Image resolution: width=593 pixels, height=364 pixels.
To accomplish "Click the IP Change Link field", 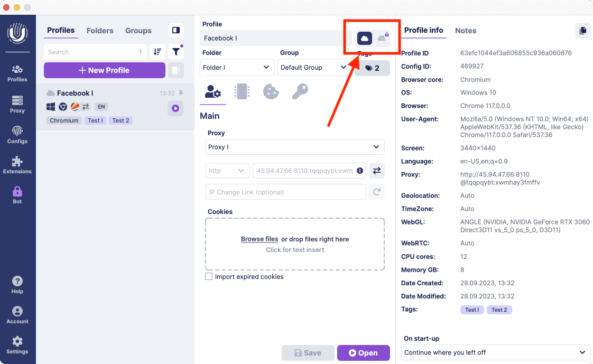I will [x=285, y=192].
